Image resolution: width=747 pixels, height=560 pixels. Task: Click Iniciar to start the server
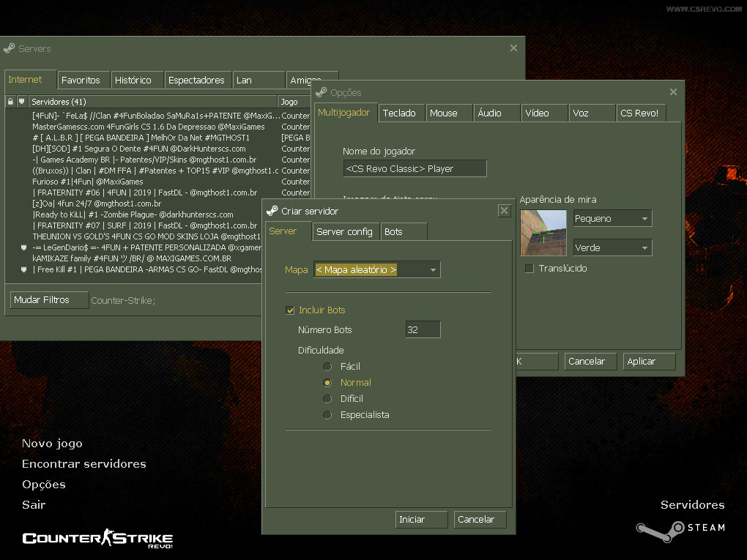pos(420,520)
